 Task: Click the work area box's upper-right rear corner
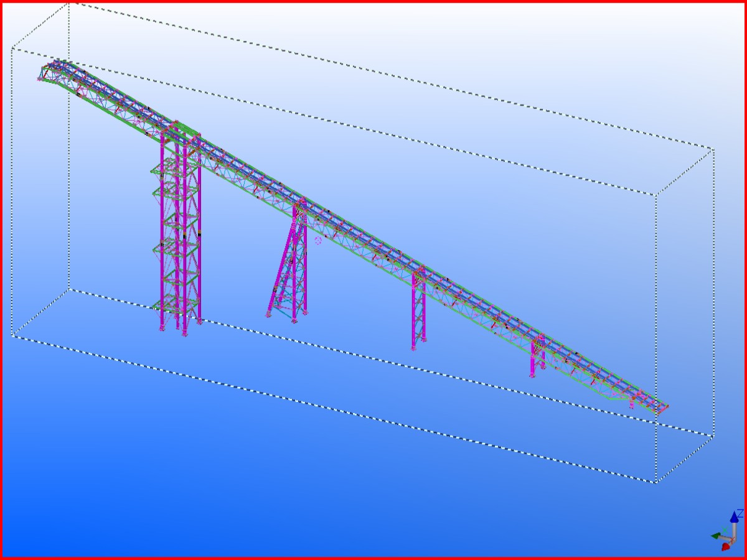tap(713, 149)
